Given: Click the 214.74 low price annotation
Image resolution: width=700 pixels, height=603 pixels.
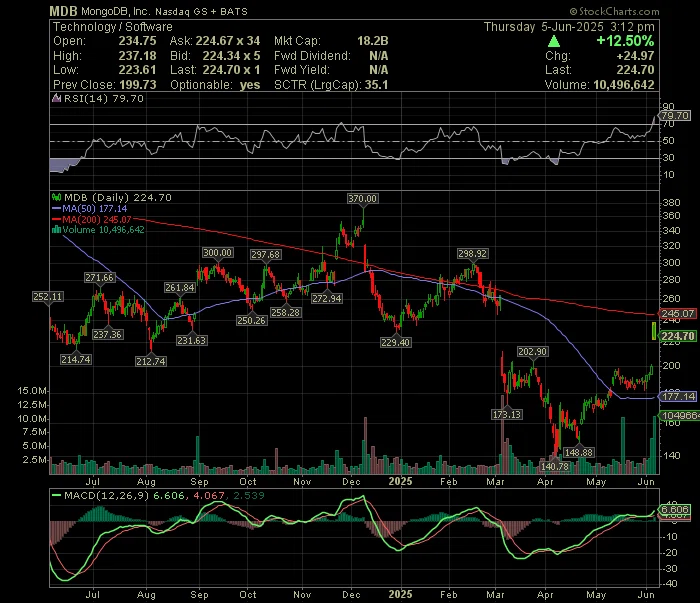Looking at the screenshot, I should click(x=76, y=359).
